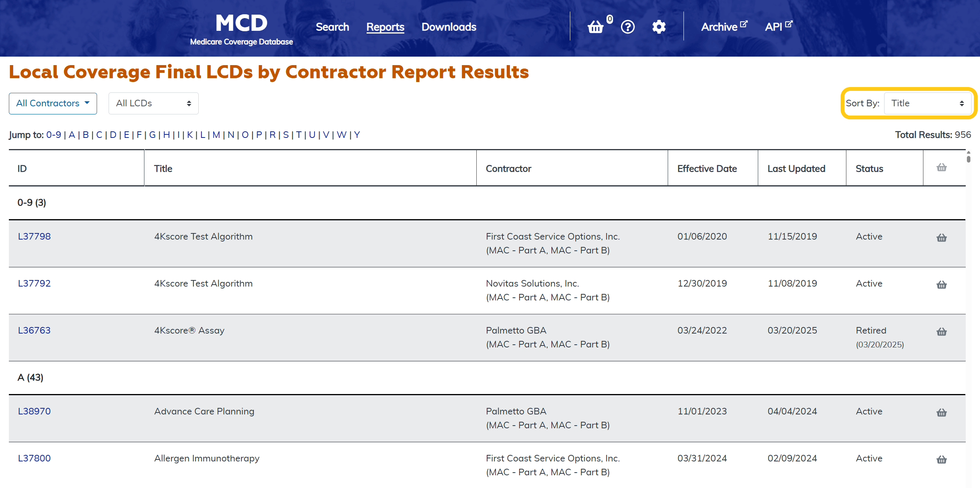Open settings gear icon
Image resolution: width=980 pixels, height=488 pixels.
click(659, 27)
